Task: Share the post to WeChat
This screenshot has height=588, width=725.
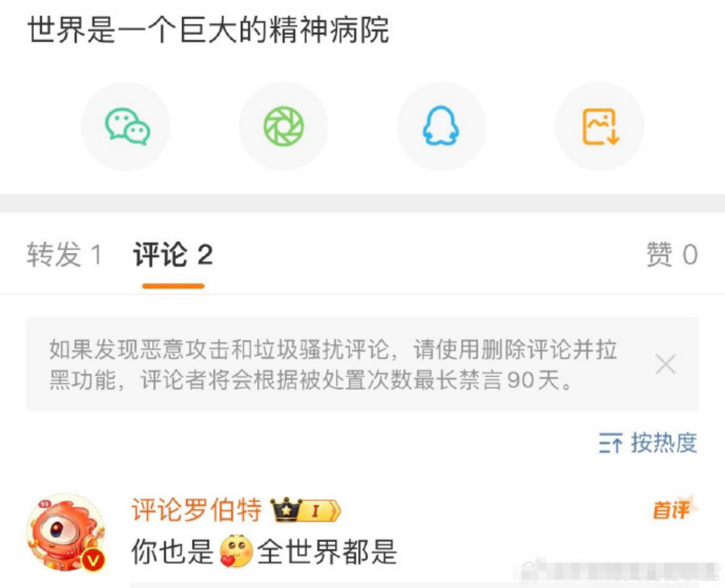Action: click(126, 127)
